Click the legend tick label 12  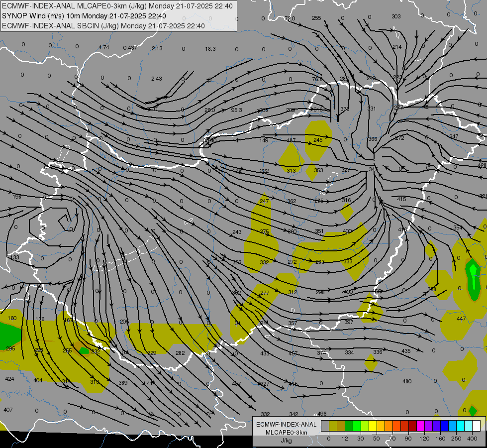pyautogui.click(x=344, y=439)
